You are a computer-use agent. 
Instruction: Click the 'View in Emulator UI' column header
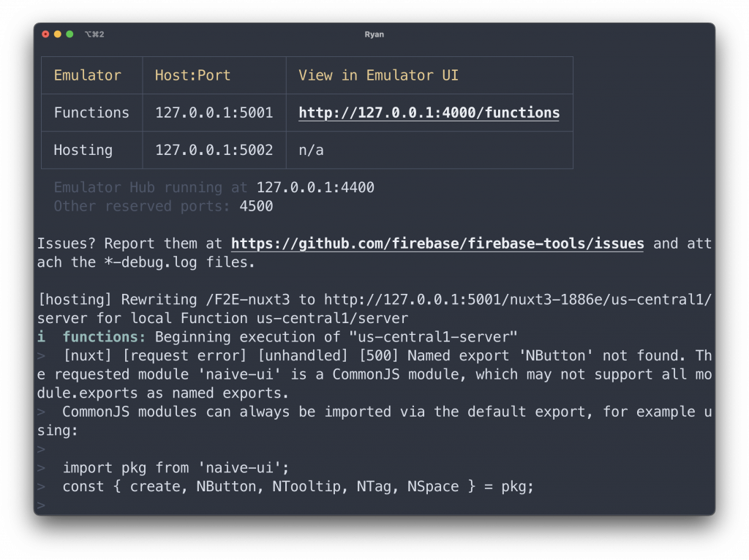point(378,75)
